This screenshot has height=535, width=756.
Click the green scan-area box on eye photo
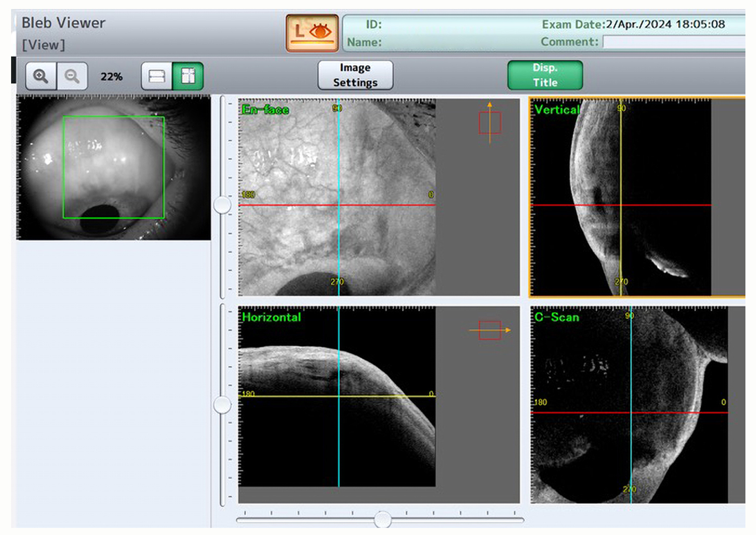coord(113,167)
